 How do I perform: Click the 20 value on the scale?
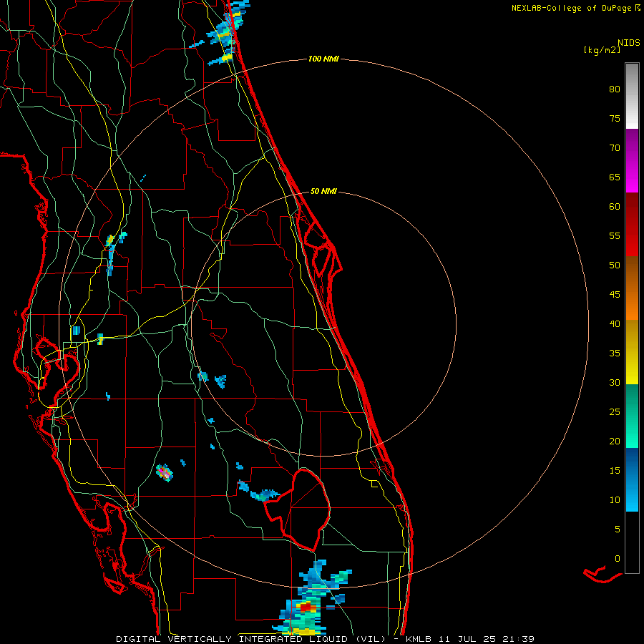pyautogui.click(x=615, y=441)
